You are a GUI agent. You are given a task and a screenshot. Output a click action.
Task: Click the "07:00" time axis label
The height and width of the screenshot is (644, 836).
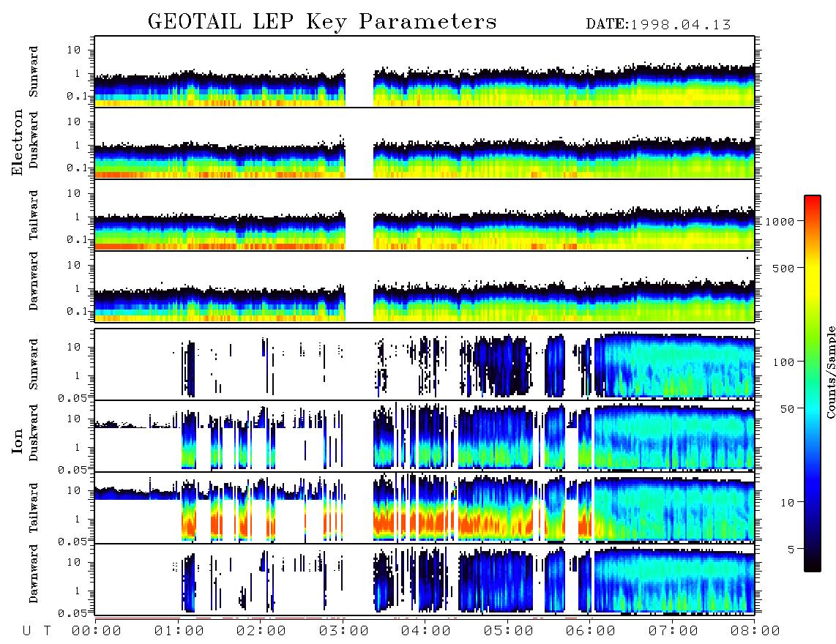point(673,631)
